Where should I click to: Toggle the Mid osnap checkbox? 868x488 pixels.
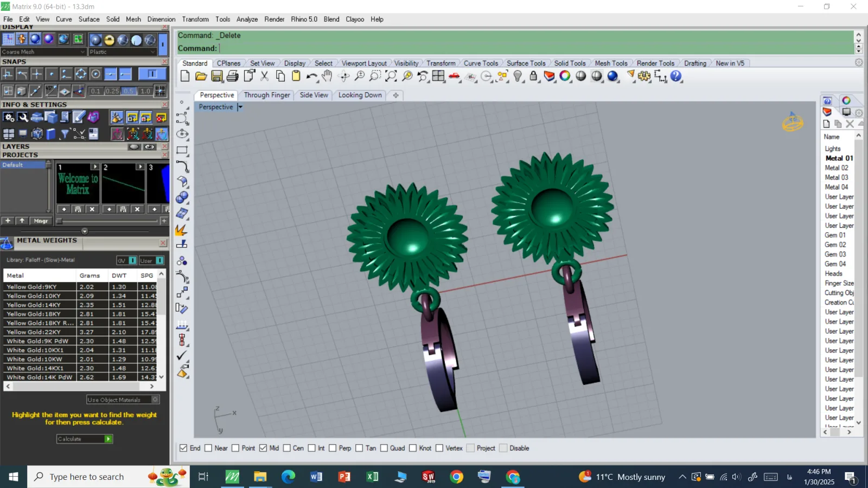(x=263, y=448)
